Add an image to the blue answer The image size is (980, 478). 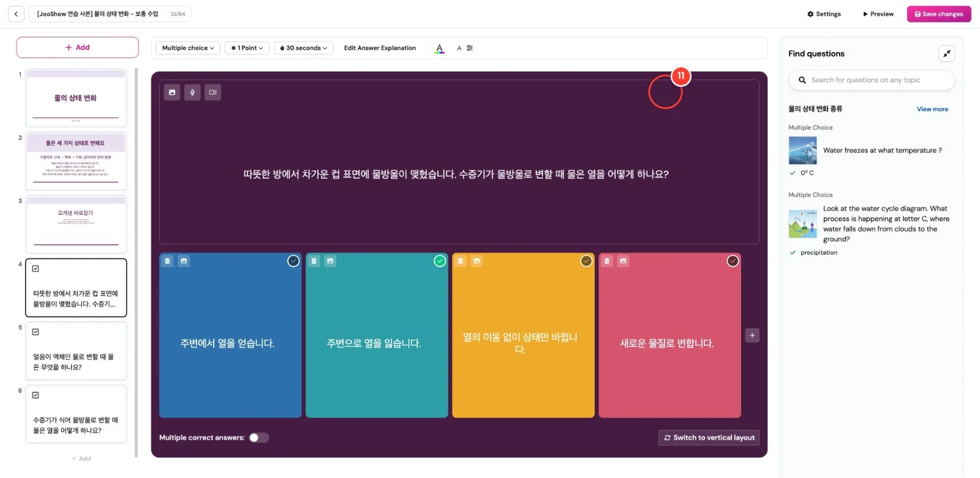tap(184, 261)
